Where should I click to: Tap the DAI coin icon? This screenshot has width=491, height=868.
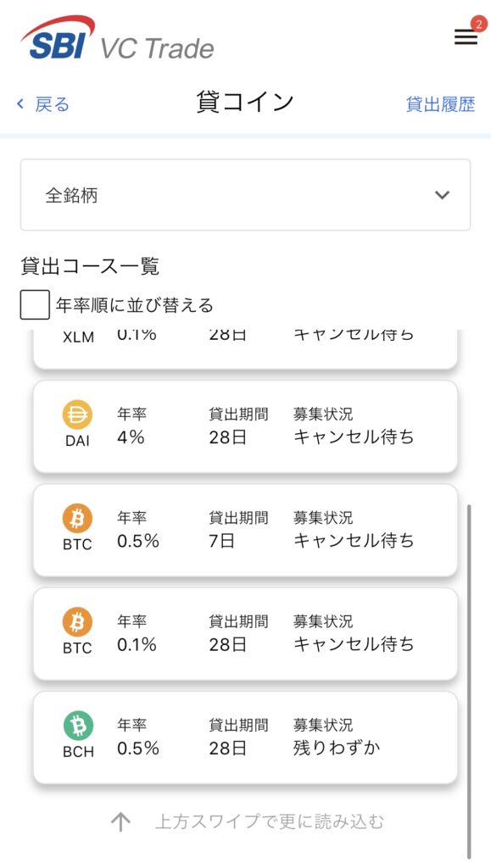(x=77, y=415)
